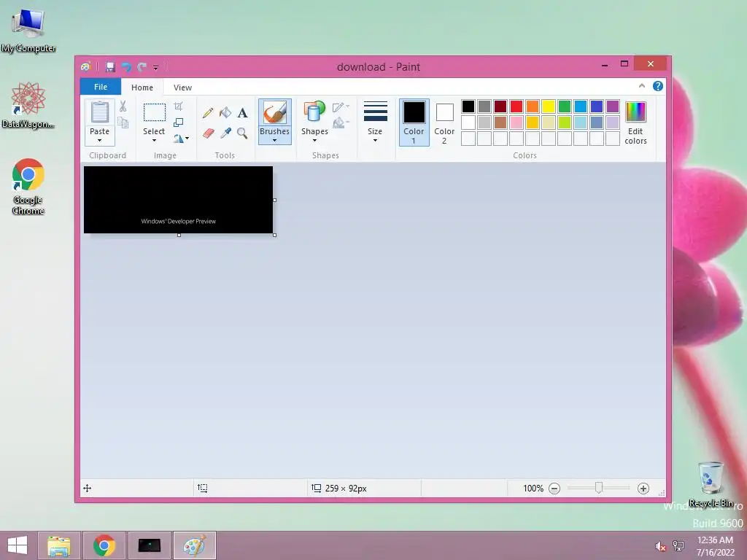Open Chrome from the taskbar
The image size is (747, 560).
click(x=104, y=545)
